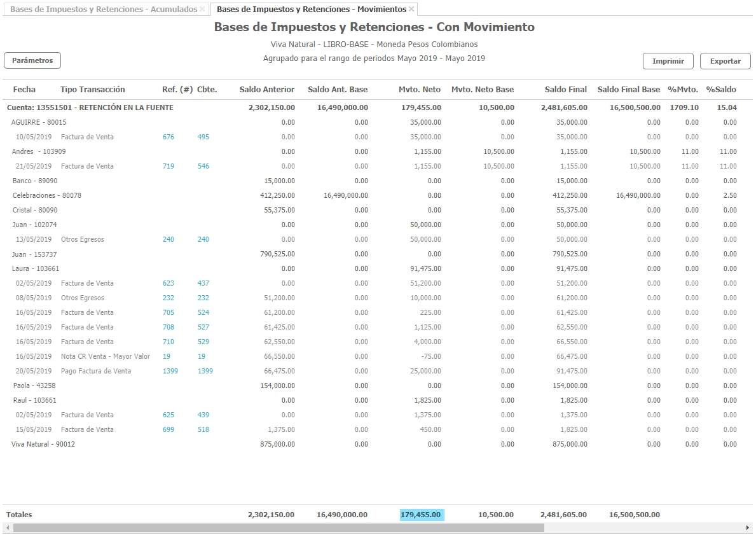Click the Imprimir button
Screen dimensions: 756x535
click(668, 61)
